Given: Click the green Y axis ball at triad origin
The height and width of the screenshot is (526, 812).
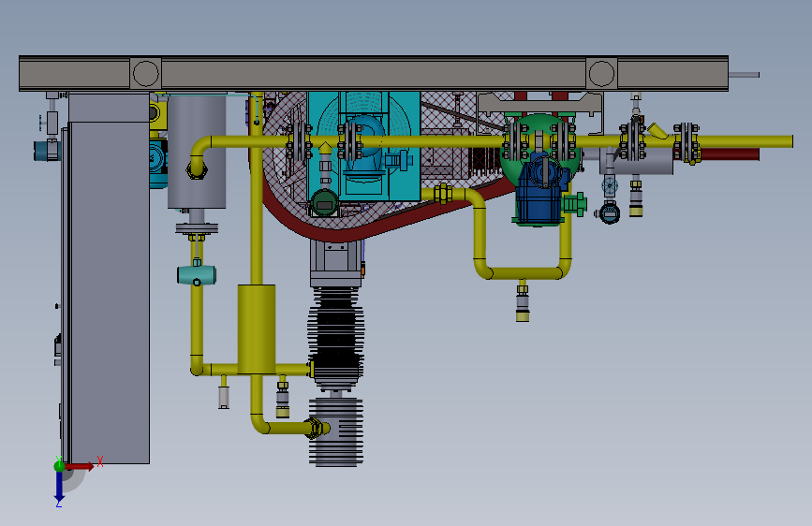Looking at the screenshot, I should tap(59, 466).
